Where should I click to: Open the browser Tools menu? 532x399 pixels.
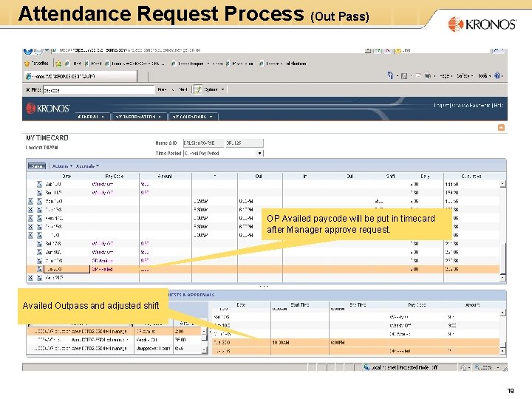point(484,75)
